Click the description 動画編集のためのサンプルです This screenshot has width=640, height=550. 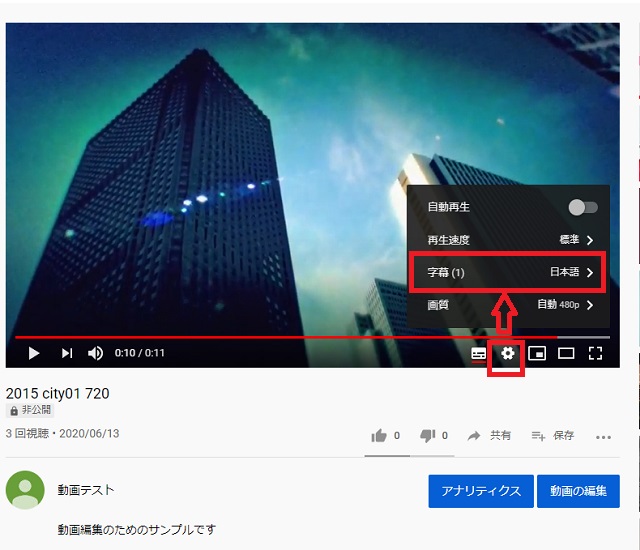(137, 530)
